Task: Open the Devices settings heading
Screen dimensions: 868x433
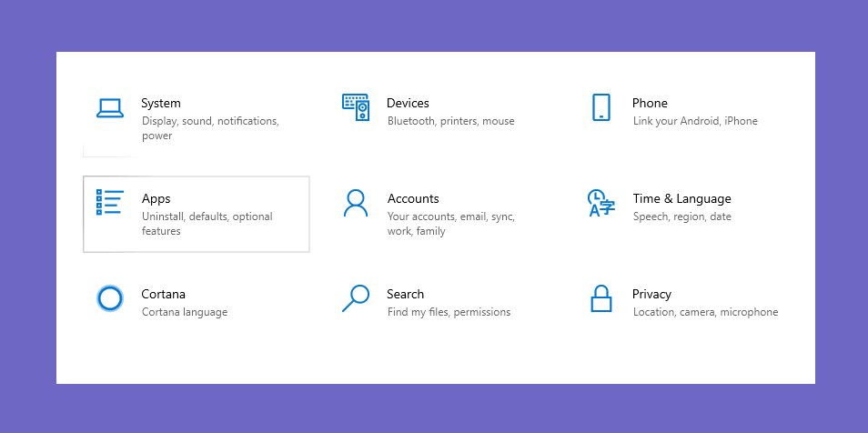Action: point(408,103)
